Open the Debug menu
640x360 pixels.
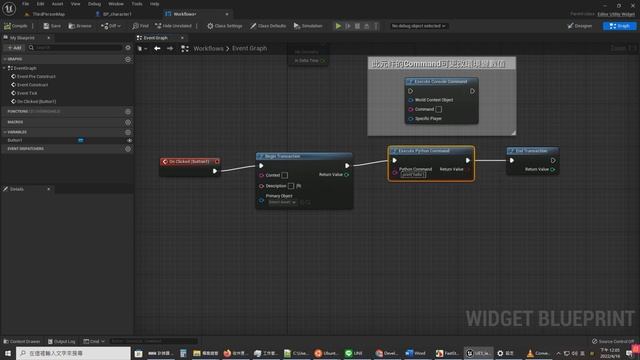pos(94,4)
